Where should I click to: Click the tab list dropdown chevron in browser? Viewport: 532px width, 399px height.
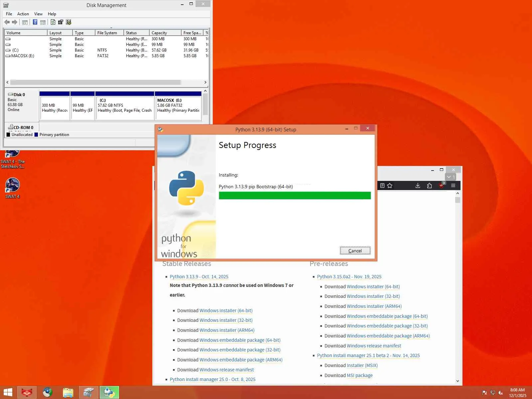pyautogui.click(x=450, y=177)
